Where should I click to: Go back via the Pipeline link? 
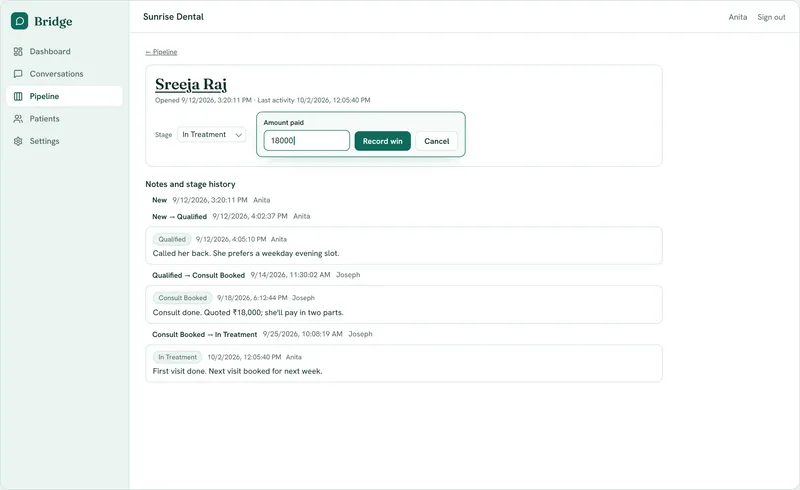click(x=161, y=52)
